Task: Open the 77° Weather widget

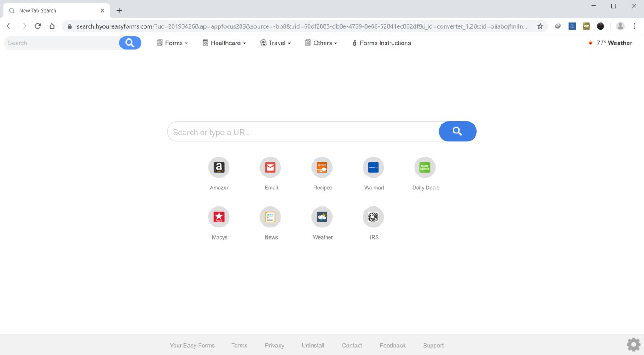Action: point(610,43)
